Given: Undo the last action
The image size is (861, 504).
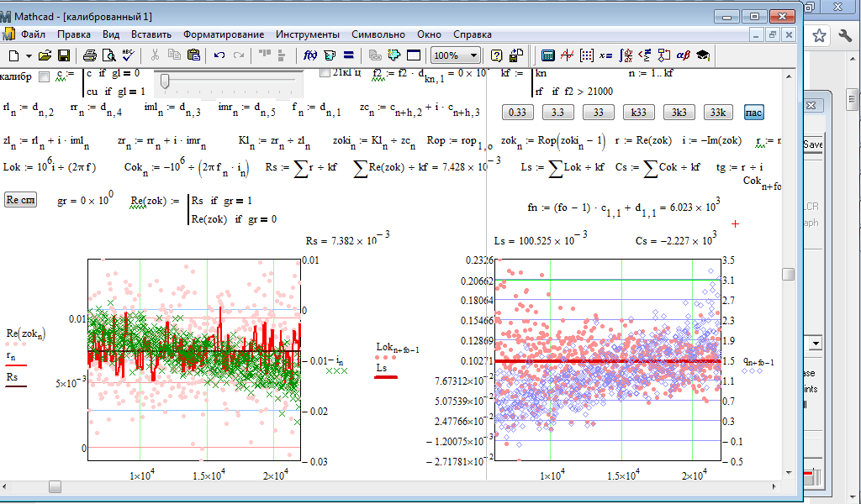Looking at the screenshot, I should tap(219, 55).
